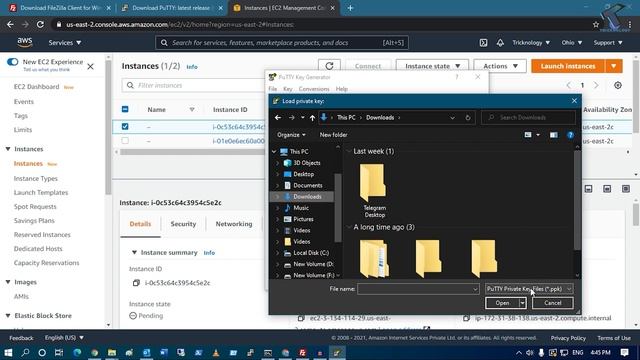Open instances table settings gear
Screen dimensions: 640x360
click(618, 85)
